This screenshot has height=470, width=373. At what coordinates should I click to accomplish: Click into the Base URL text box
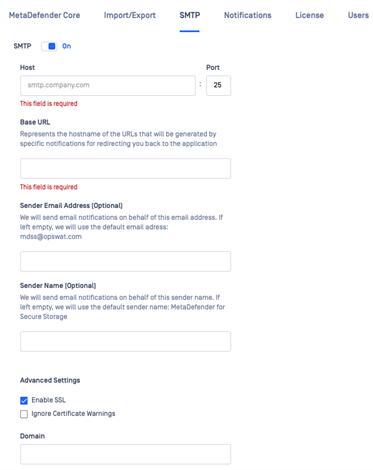click(x=125, y=168)
